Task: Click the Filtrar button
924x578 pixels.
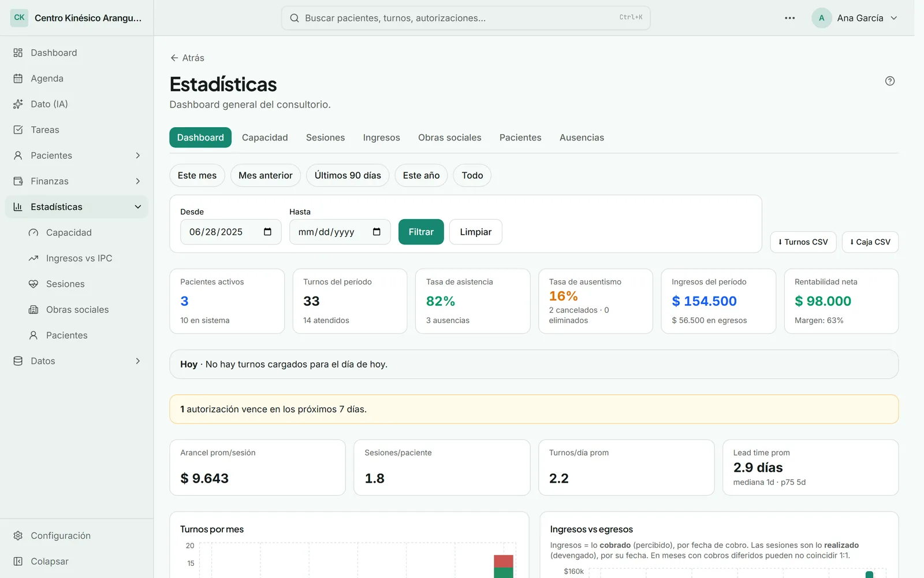Action: (x=421, y=232)
